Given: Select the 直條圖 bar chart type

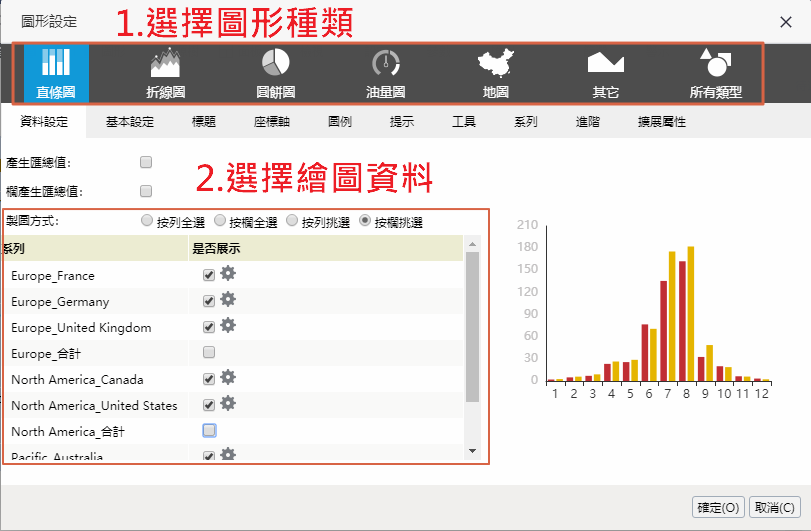Looking at the screenshot, I should coord(55,74).
